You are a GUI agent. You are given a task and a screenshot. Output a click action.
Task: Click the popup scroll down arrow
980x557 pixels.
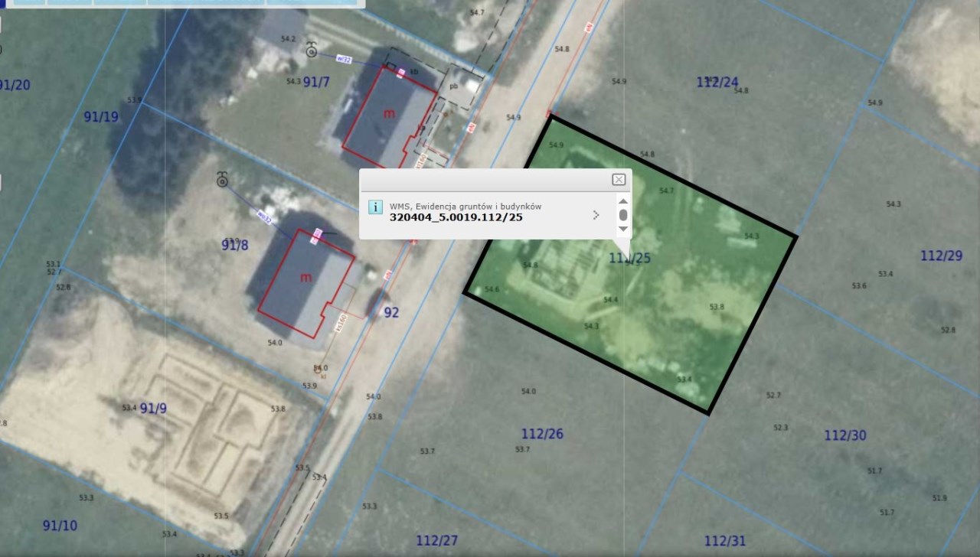622,229
